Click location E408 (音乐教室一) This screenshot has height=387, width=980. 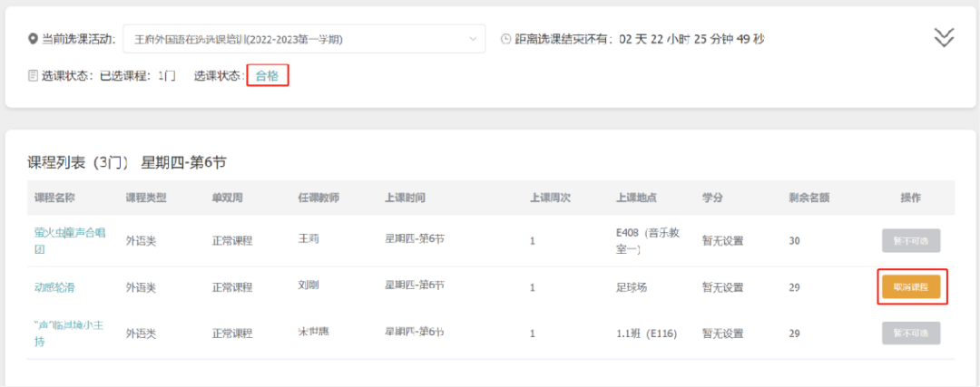648,240
